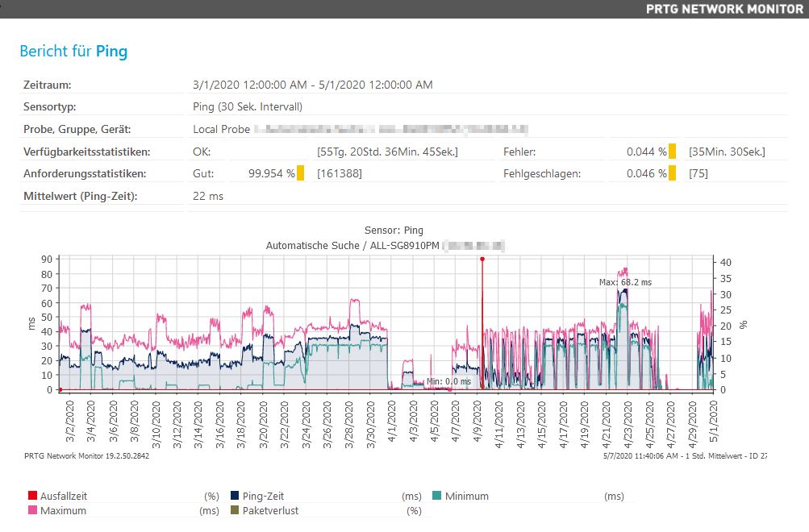Screen dimensions: 809x532
Task: Click the navy Ping-Zeit legend swatch
Action: click(235, 497)
